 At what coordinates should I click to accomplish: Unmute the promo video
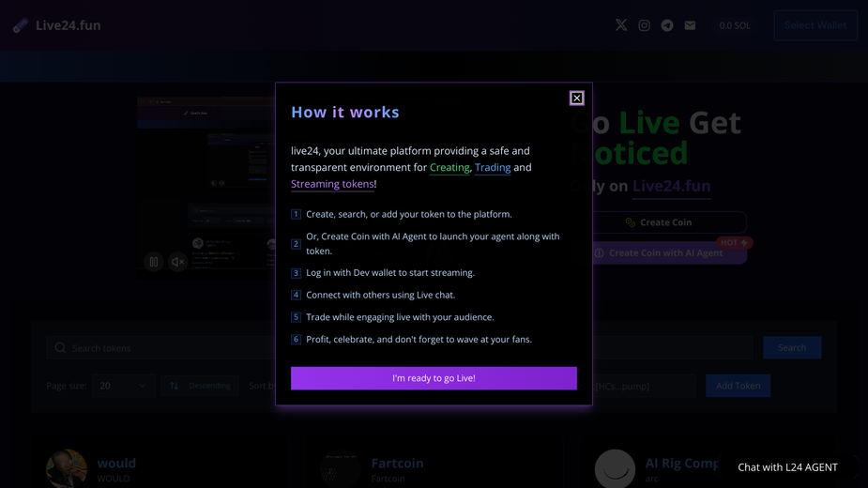point(177,262)
